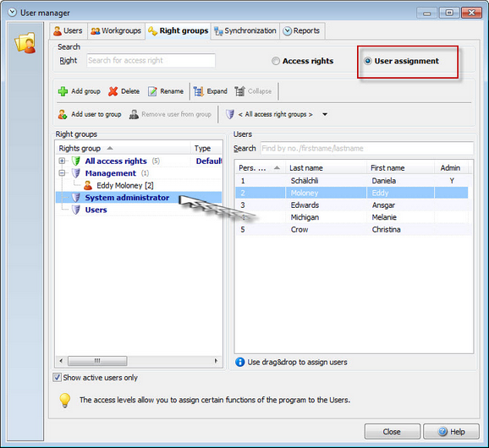Select the Moloney user row
The width and height of the screenshot is (489, 448).
[x=352, y=193]
